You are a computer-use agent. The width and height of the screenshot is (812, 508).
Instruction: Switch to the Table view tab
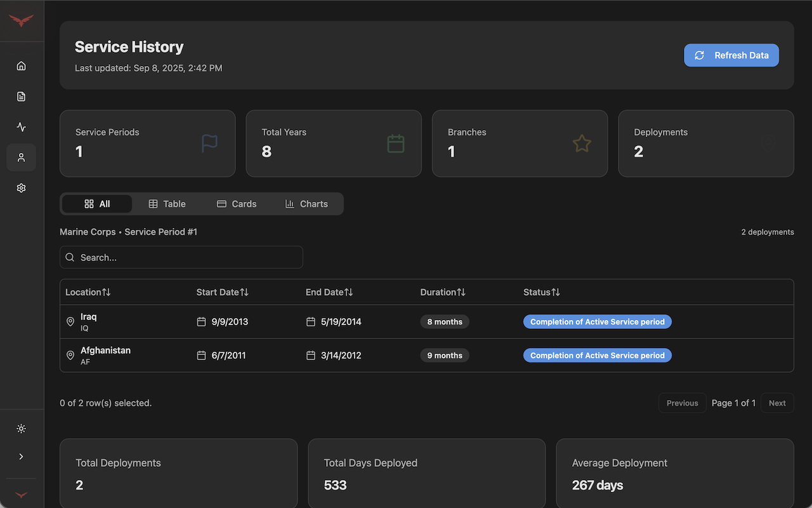(167, 204)
